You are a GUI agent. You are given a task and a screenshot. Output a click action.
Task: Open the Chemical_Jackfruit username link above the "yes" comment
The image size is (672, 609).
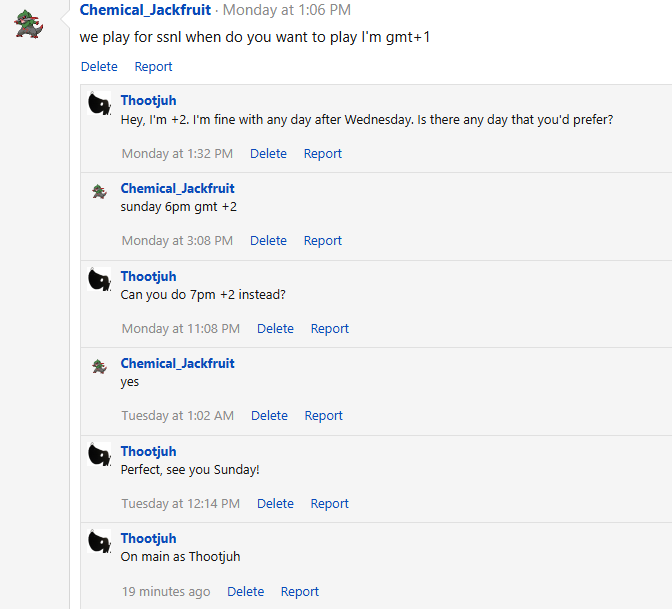pos(177,364)
